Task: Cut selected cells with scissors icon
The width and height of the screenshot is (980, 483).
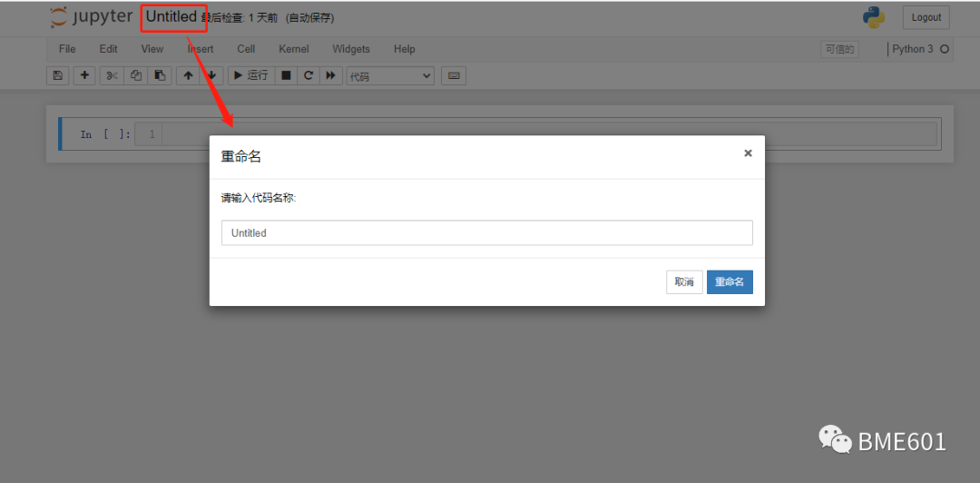Action: click(x=112, y=75)
